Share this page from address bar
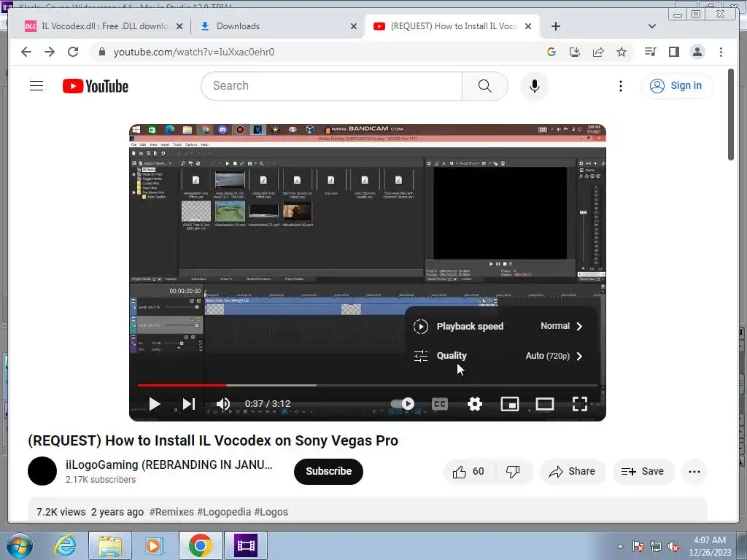The height and width of the screenshot is (560, 747). pos(598,52)
